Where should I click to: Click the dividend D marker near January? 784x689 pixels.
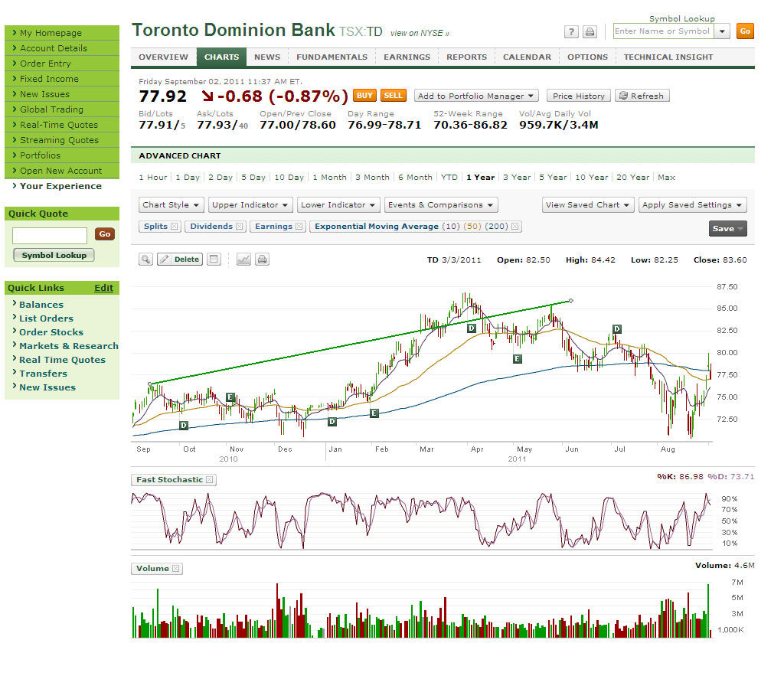pos(332,422)
